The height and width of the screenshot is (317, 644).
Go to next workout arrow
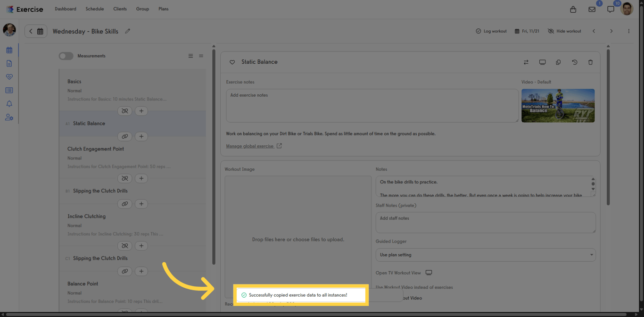pos(611,31)
